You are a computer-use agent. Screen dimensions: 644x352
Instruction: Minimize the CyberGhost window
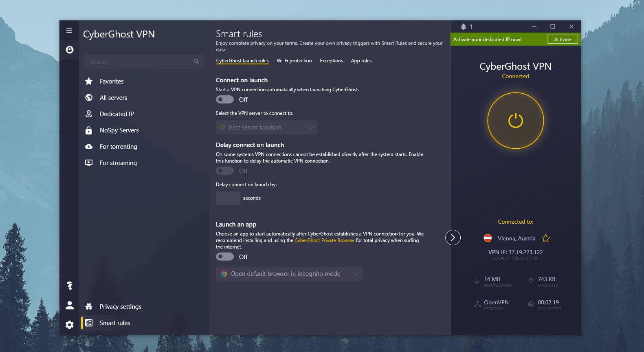pyautogui.click(x=534, y=26)
